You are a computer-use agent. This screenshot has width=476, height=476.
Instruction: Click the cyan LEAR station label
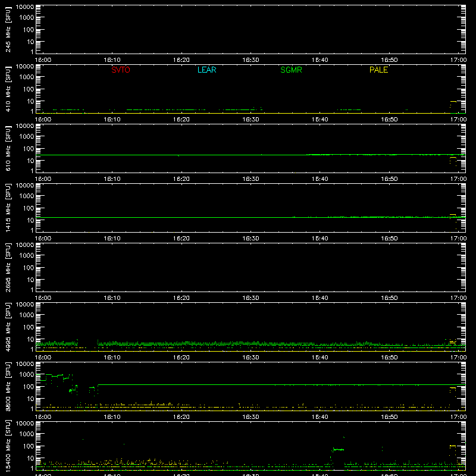point(206,70)
